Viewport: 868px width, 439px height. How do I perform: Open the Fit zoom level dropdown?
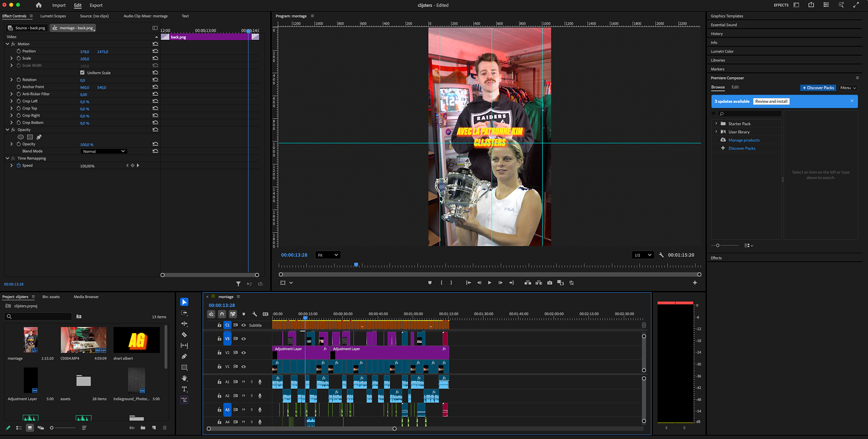coord(328,255)
